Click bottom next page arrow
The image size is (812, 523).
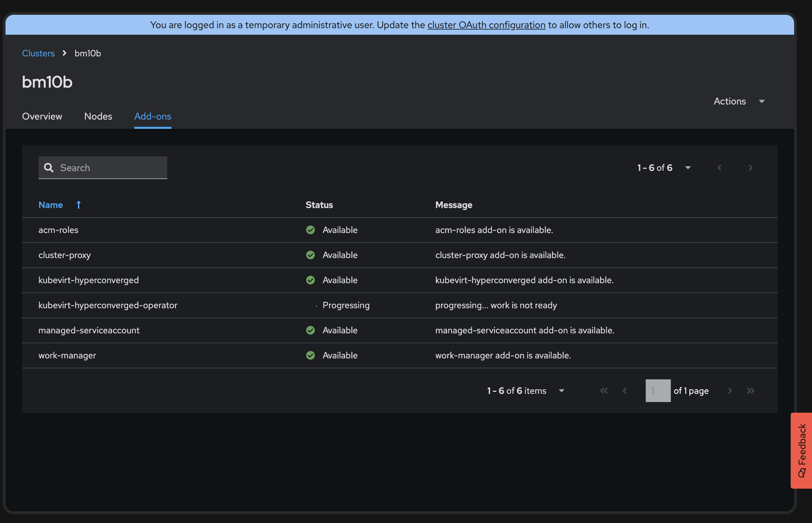(730, 391)
